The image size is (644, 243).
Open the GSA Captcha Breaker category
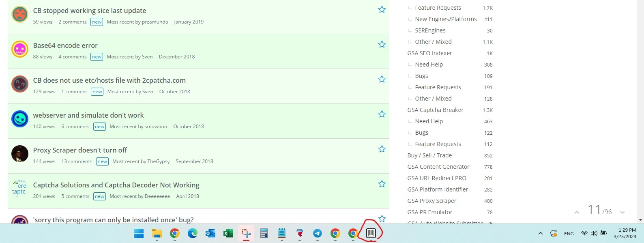pyautogui.click(x=435, y=110)
